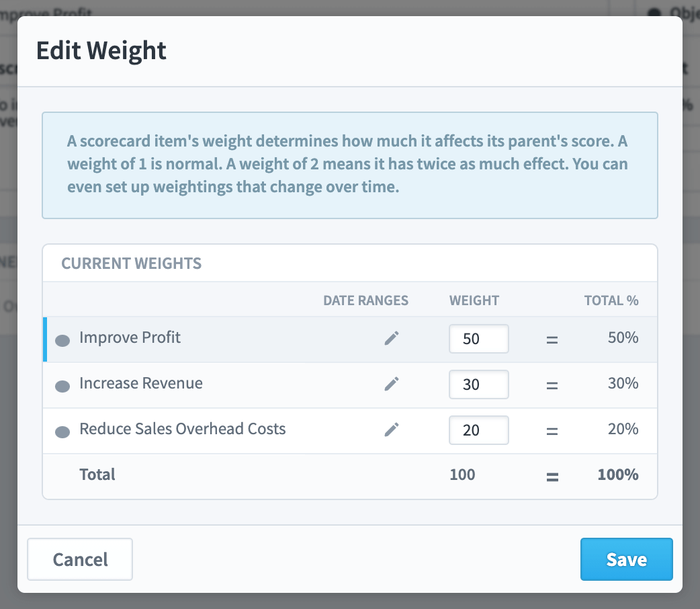Focus the Improve Profit weight field

[x=478, y=339]
